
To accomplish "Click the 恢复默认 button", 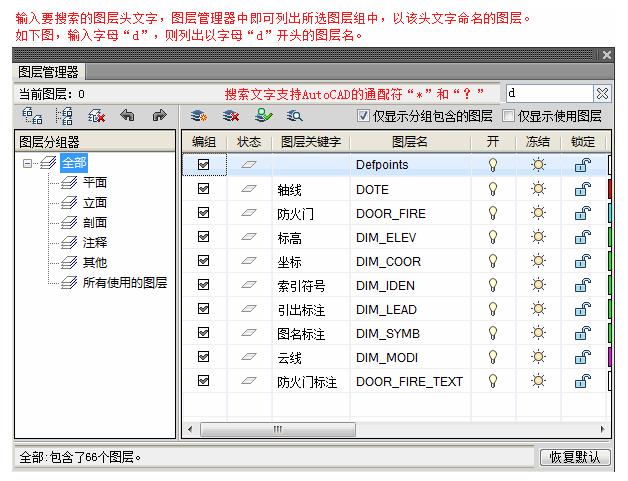I will click(x=575, y=457).
